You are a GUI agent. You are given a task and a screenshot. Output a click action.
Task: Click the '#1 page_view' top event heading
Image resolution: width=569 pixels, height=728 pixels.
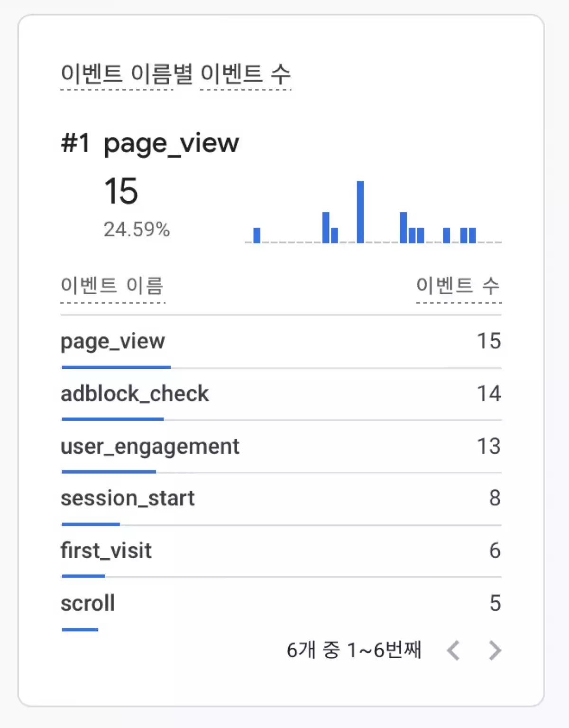pyautogui.click(x=150, y=143)
